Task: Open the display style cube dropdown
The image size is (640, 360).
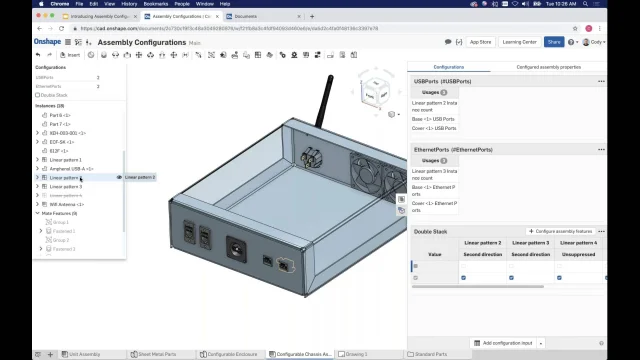Action: click(x=393, y=114)
